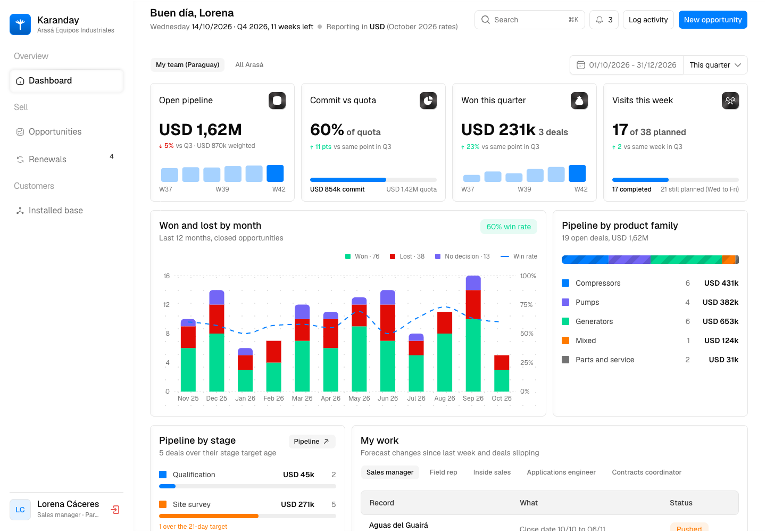Image resolution: width=766 pixels, height=532 pixels.
Task: Click the Record column header
Action: [382, 503]
